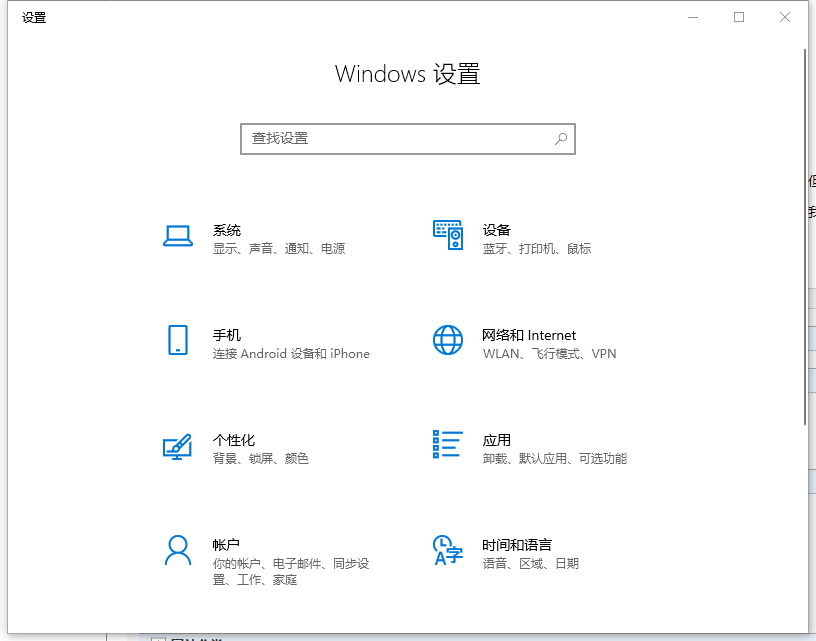816x641 pixels.
Task: Open the Network globe icon
Action: click(448, 340)
